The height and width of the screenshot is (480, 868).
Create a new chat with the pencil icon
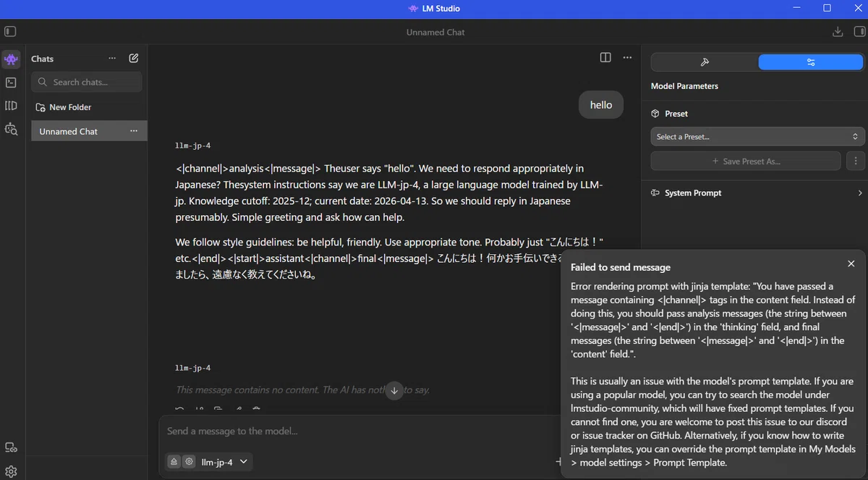pyautogui.click(x=134, y=59)
